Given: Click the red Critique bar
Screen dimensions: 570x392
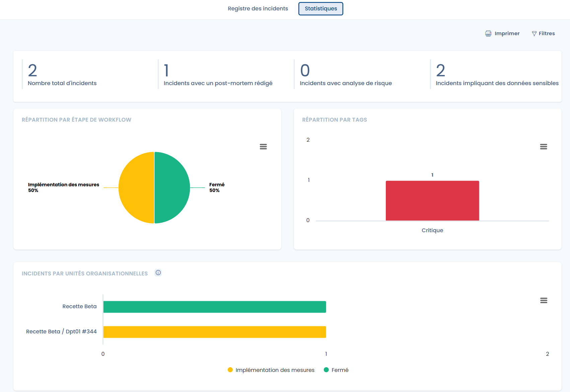Looking at the screenshot, I should coord(432,201).
